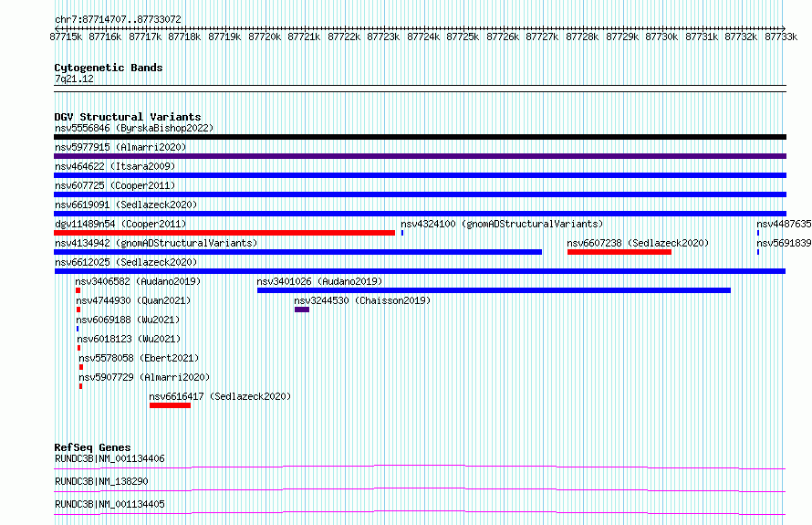Image resolution: width=812 pixels, height=525 pixels.
Task: Click the RUNDC3B NM_001134406 pink transcript line
Action: tap(420, 467)
